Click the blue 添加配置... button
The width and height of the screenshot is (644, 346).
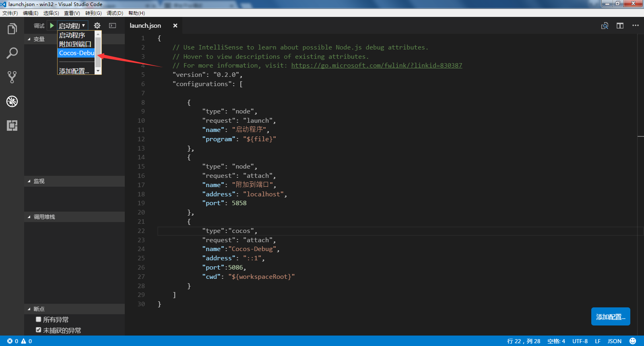(611, 317)
